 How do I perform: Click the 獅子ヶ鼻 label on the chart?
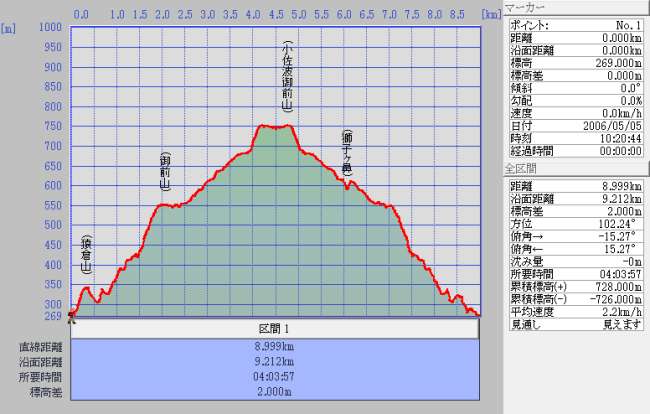346,152
